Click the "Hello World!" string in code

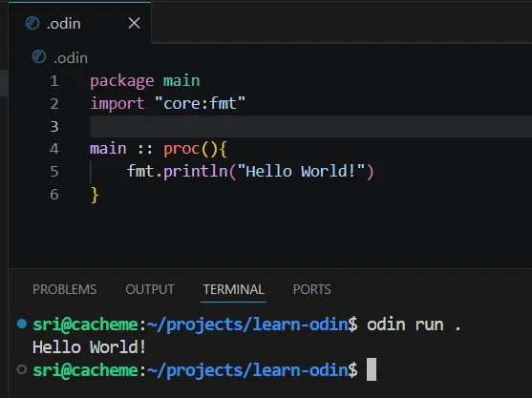pos(301,171)
